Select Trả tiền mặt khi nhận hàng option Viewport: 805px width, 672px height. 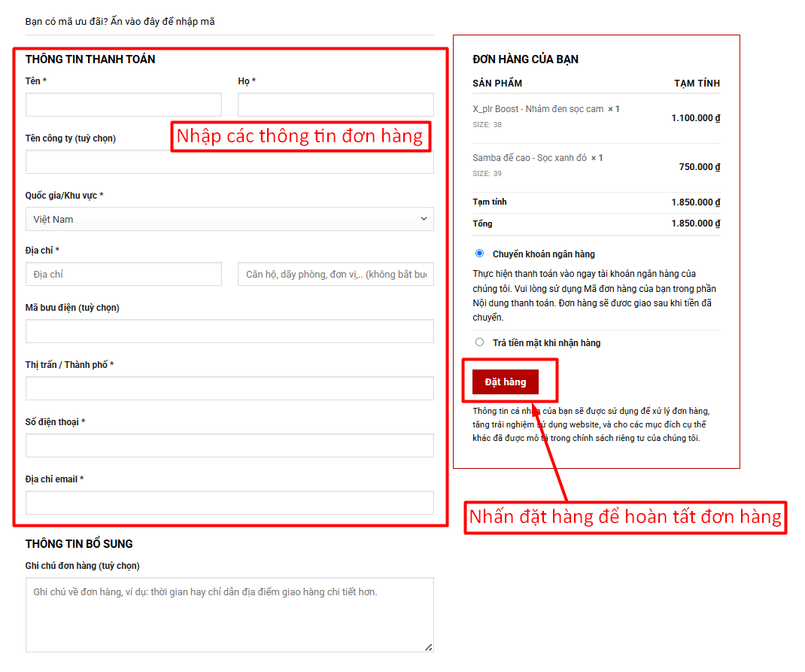pyautogui.click(x=480, y=342)
